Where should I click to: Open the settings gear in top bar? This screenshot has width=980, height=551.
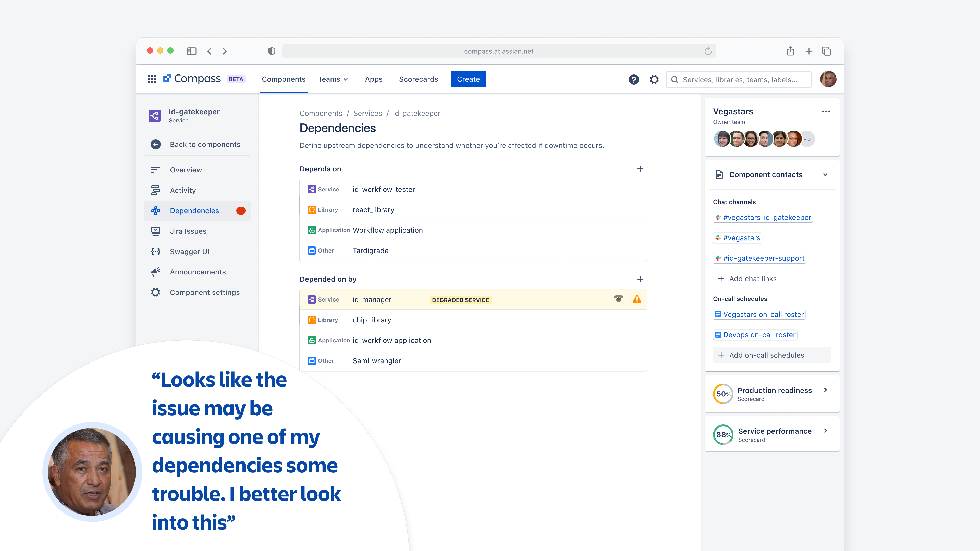click(x=654, y=80)
